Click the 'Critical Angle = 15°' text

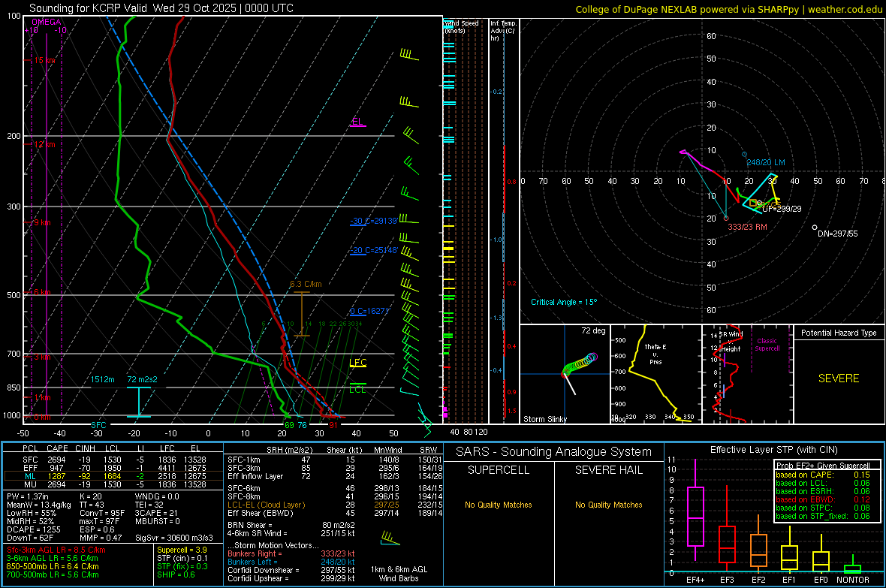[x=564, y=302]
